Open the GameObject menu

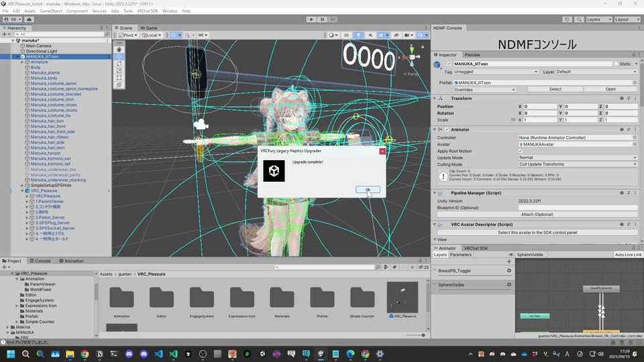point(51,11)
